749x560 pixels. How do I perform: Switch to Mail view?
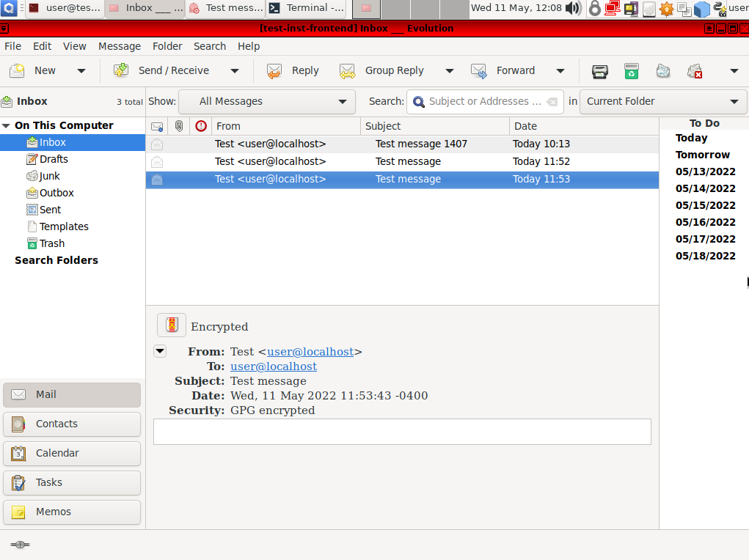tap(72, 395)
